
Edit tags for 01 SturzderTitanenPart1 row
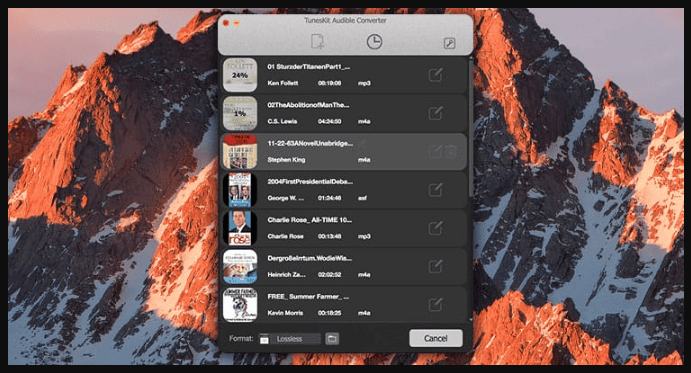pyautogui.click(x=435, y=75)
